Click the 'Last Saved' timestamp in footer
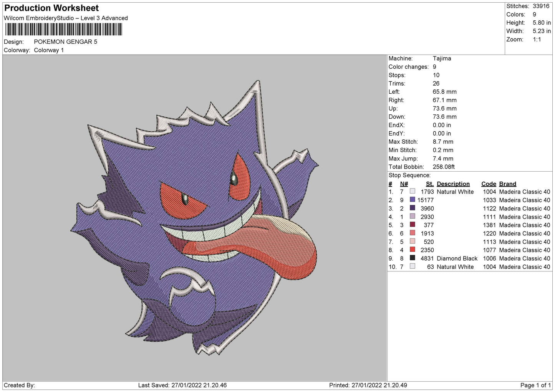 [x=182, y=385]
